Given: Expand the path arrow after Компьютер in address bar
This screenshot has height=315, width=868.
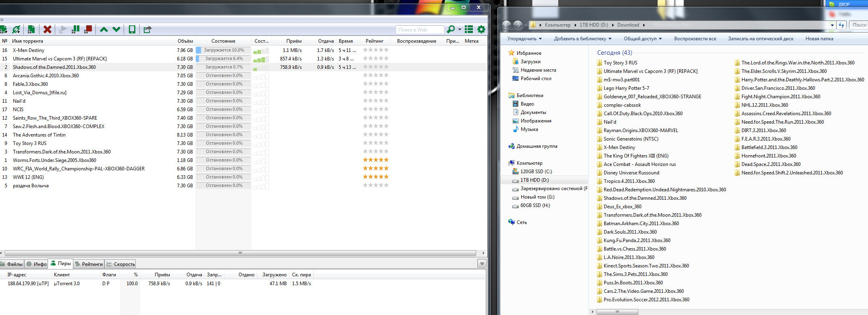Looking at the screenshot, I should coord(575,25).
